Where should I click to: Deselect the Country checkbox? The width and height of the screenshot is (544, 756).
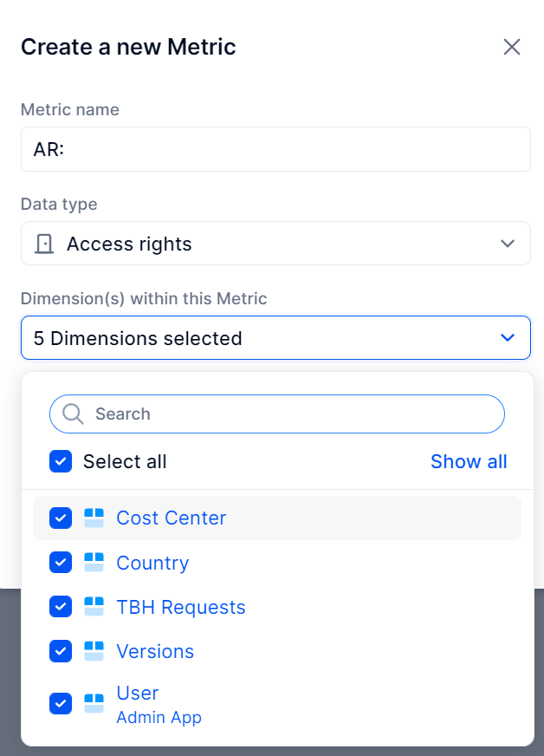coord(61,562)
